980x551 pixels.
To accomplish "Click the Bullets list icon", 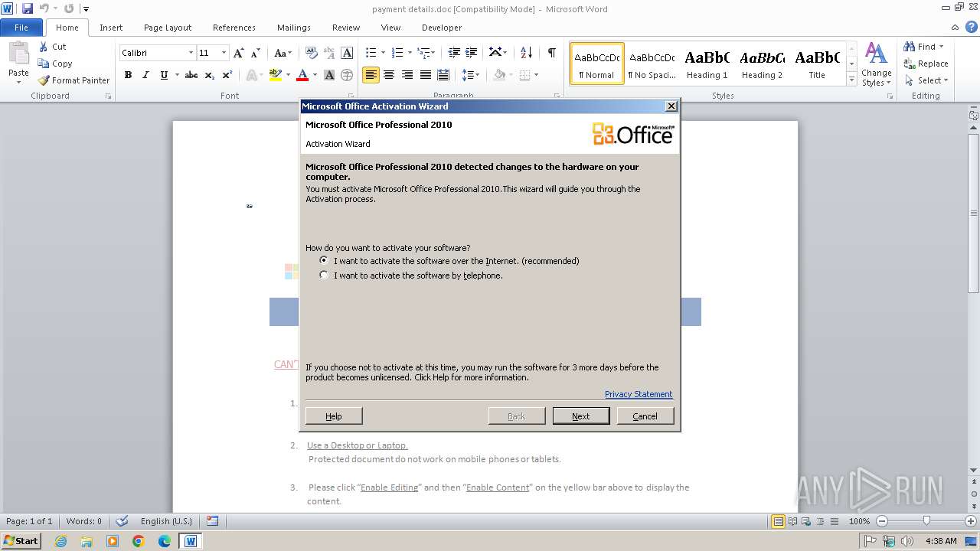I will click(371, 53).
